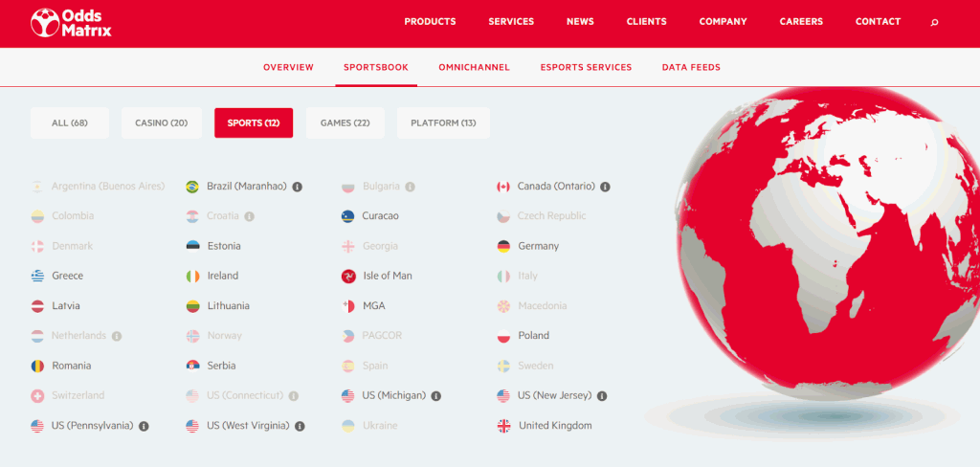Open the Company menu
Image resolution: width=980 pixels, height=467 pixels.
pos(724,22)
